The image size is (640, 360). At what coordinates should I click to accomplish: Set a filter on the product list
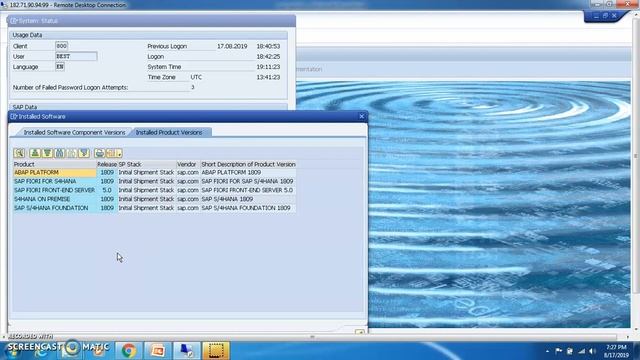tap(84, 153)
